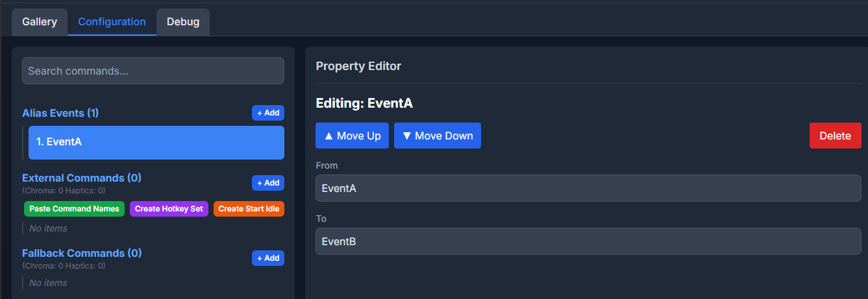Viewport: 868px width, 299px height.
Task: Click the orange Create Start Idle button
Action: (x=249, y=209)
